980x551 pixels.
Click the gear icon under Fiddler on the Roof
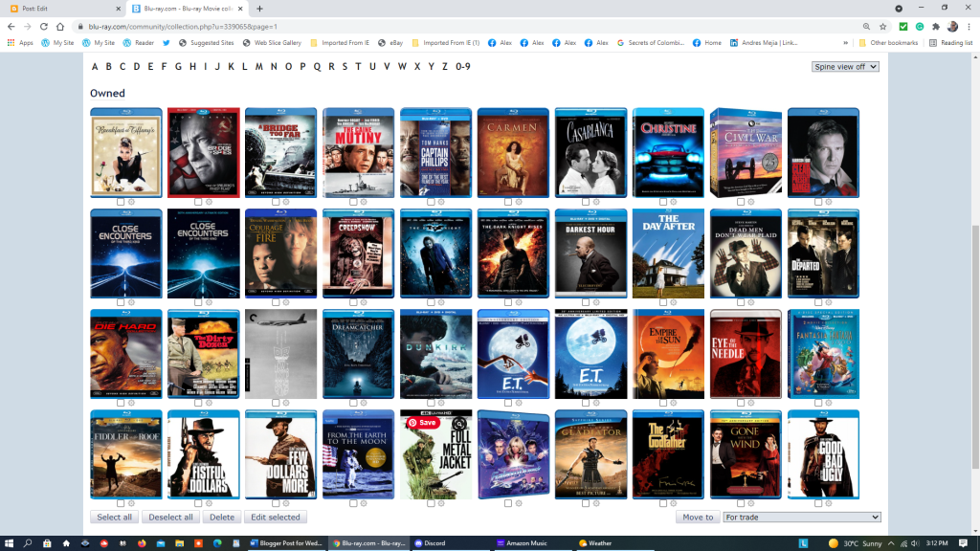(x=131, y=503)
